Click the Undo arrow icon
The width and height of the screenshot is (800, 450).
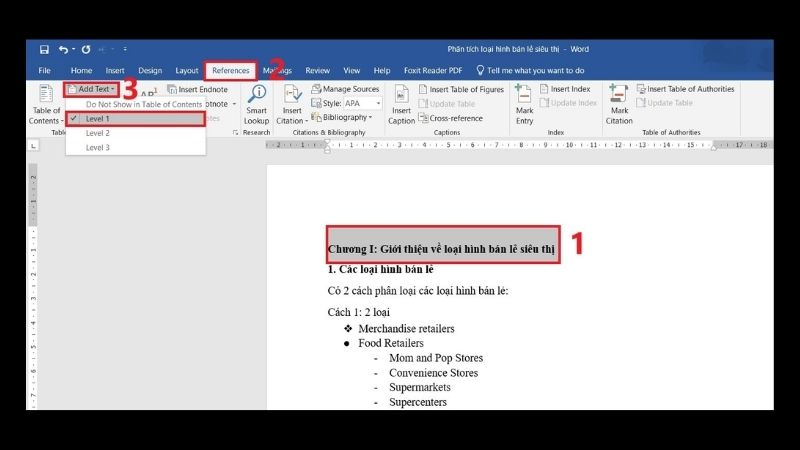64,49
